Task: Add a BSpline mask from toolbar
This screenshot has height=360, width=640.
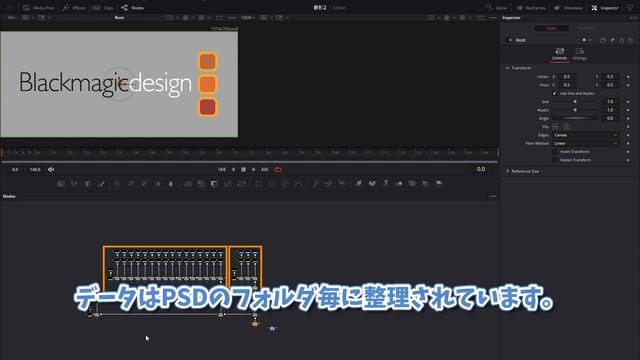Action: click(x=299, y=184)
